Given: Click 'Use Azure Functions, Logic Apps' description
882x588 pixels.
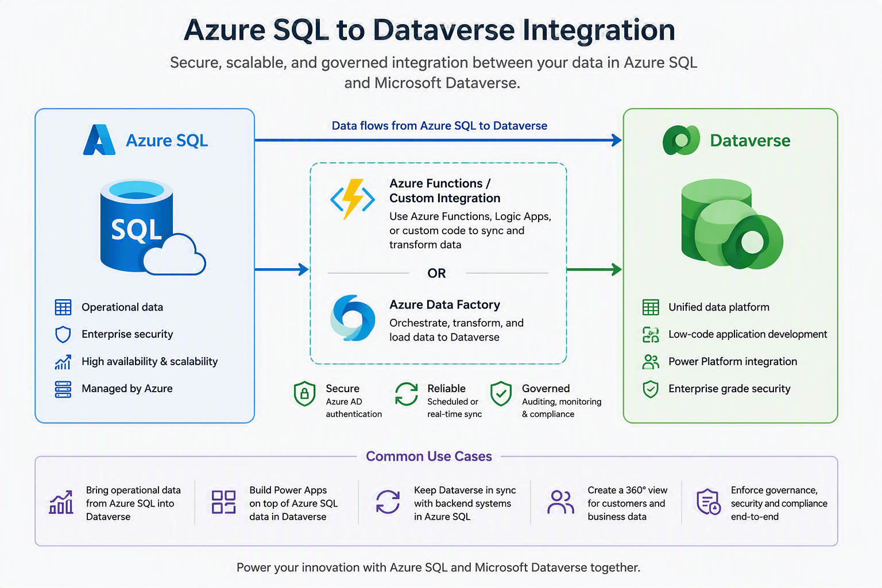Looking at the screenshot, I should pos(470,230).
